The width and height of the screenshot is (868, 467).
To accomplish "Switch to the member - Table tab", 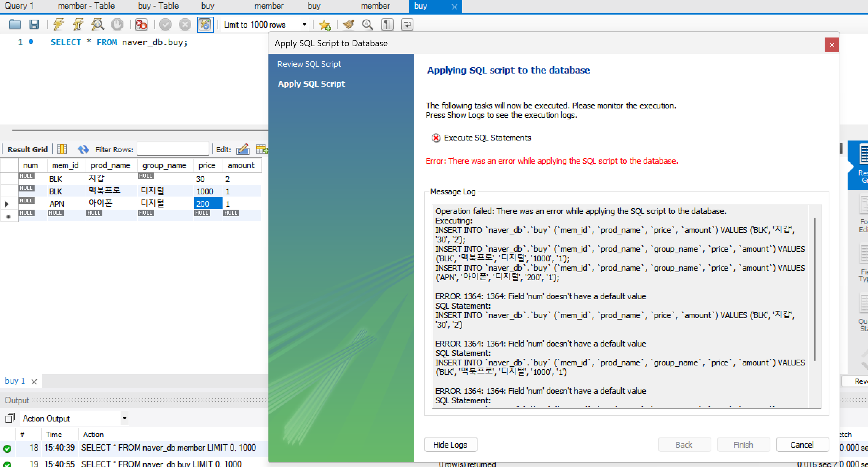I will 86,6.
